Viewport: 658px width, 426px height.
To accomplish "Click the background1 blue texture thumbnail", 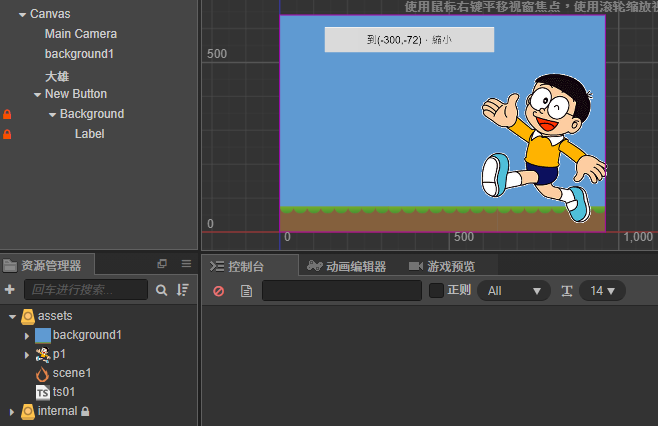I will click(x=43, y=335).
